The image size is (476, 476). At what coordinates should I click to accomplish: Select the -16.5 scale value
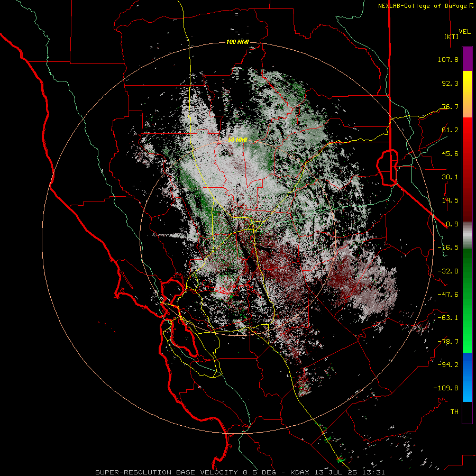448,248
